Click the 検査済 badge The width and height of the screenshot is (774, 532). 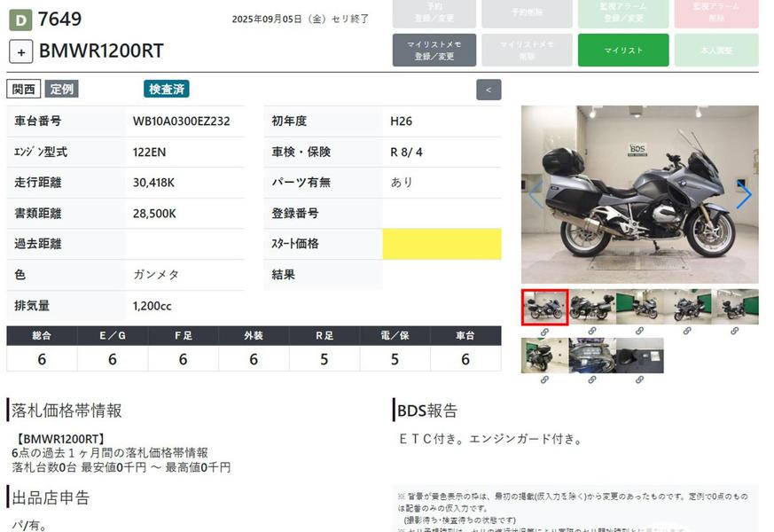[x=167, y=89]
